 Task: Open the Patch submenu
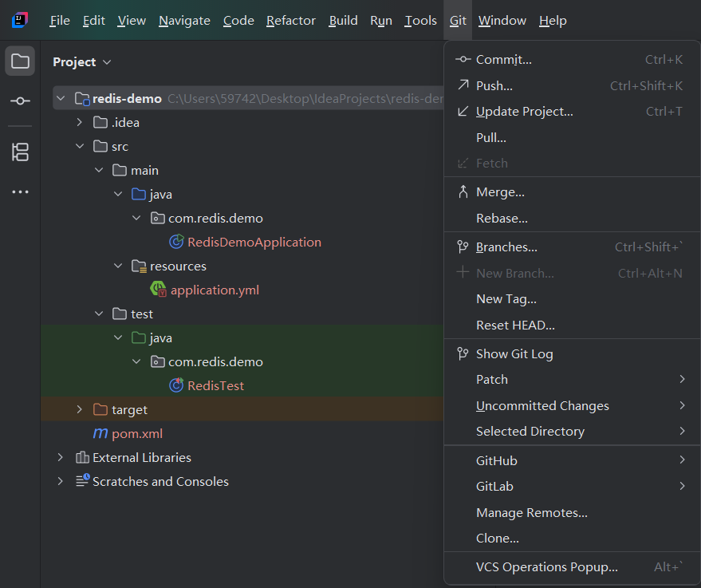click(x=572, y=379)
